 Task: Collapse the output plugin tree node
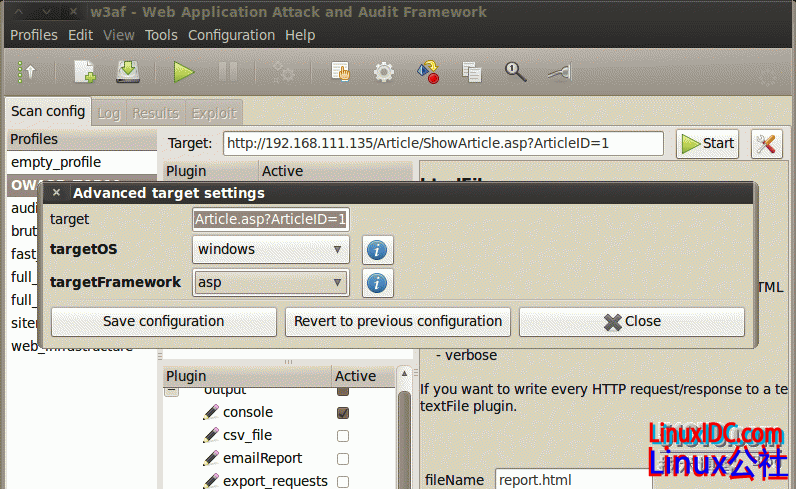coord(172,391)
